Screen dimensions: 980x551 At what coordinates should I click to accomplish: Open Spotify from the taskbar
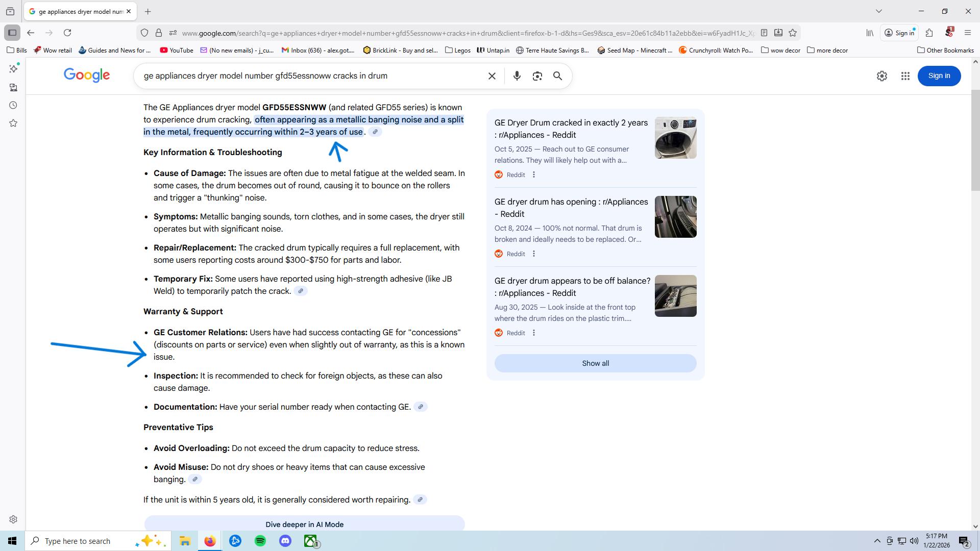click(260, 541)
